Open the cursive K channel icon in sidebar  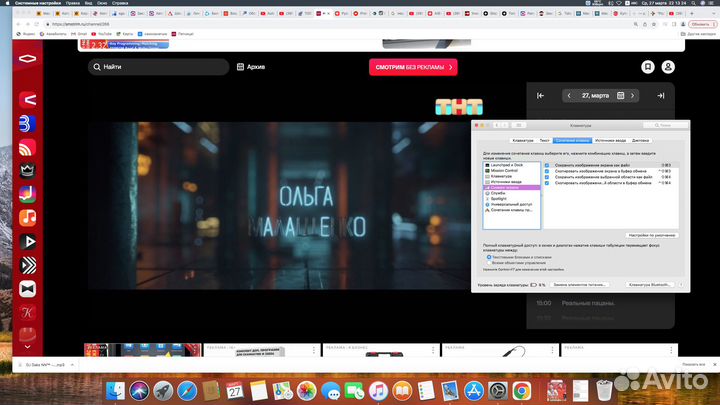tap(28, 313)
